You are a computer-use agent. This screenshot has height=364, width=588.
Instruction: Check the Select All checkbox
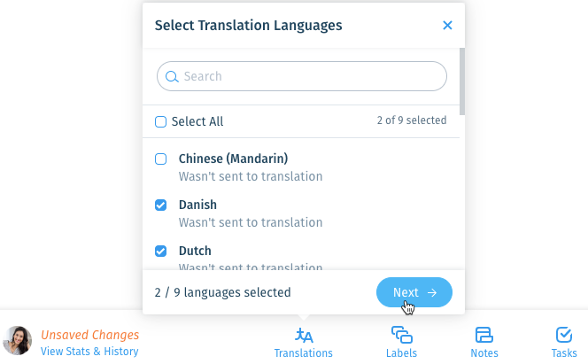pyautogui.click(x=160, y=121)
